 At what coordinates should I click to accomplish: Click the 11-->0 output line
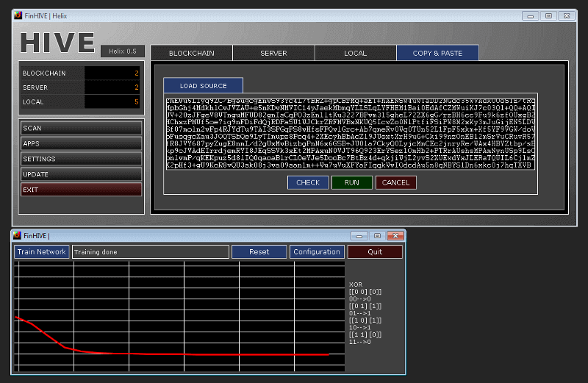click(x=360, y=342)
